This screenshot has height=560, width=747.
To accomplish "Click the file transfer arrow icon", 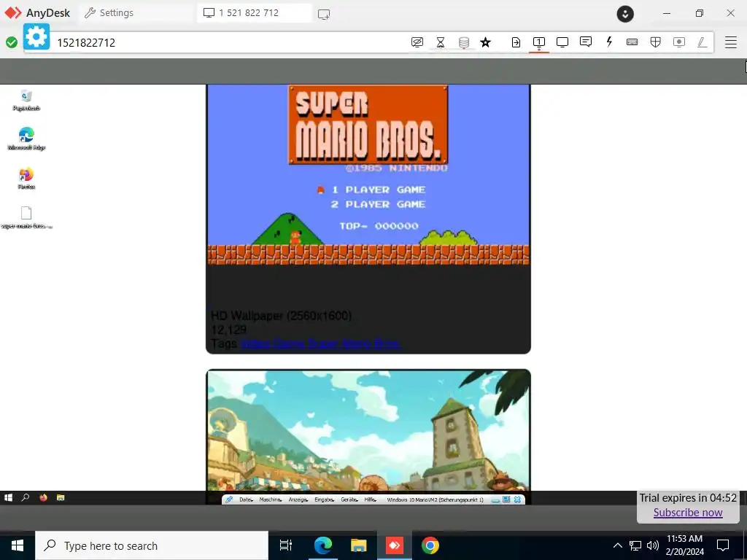I will (x=516, y=42).
